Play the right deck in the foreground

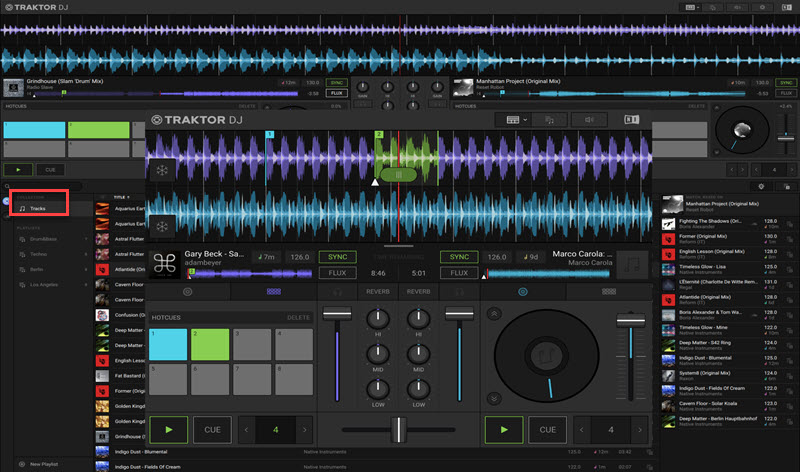pyautogui.click(x=504, y=430)
